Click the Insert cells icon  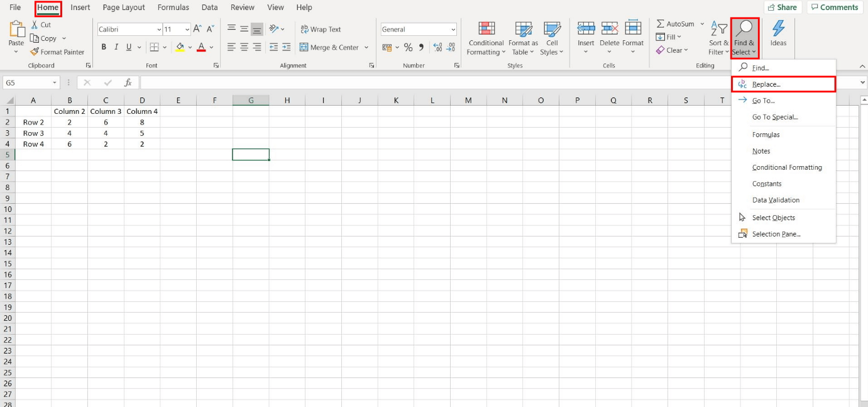click(x=586, y=28)
